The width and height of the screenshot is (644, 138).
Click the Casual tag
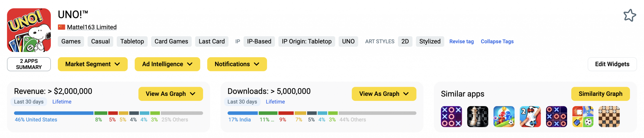click(x=100, y=41)
